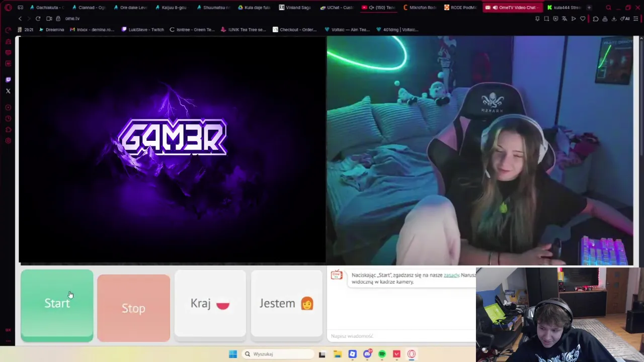Switch to the Clannad tab
This screenshot has width=644, height=362.
point(90,8)
